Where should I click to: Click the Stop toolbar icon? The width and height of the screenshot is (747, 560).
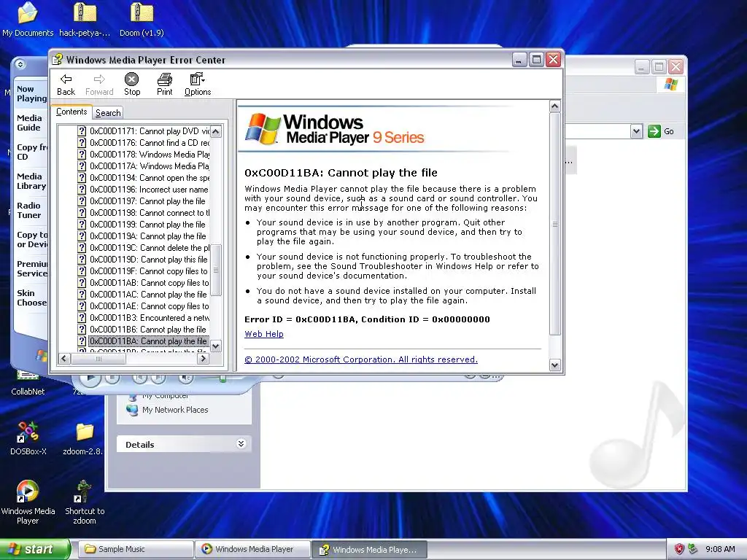point(132,85)
